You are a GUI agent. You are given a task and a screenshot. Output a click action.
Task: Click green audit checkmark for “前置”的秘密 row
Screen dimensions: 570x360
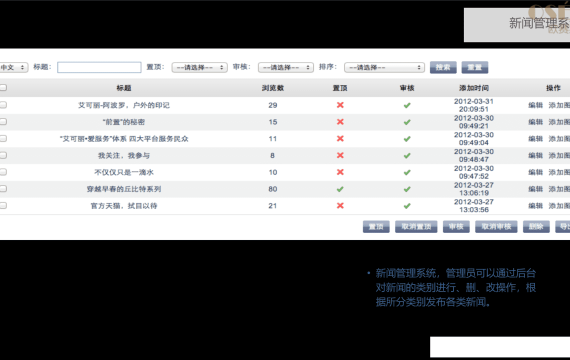click(x=407, y=122)
